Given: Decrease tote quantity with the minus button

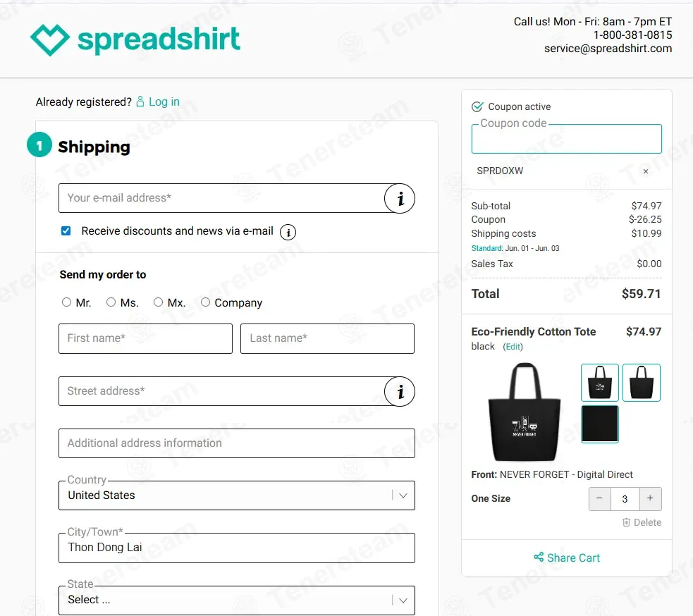Looking at the screenshot, I should [x=600, y=498].
